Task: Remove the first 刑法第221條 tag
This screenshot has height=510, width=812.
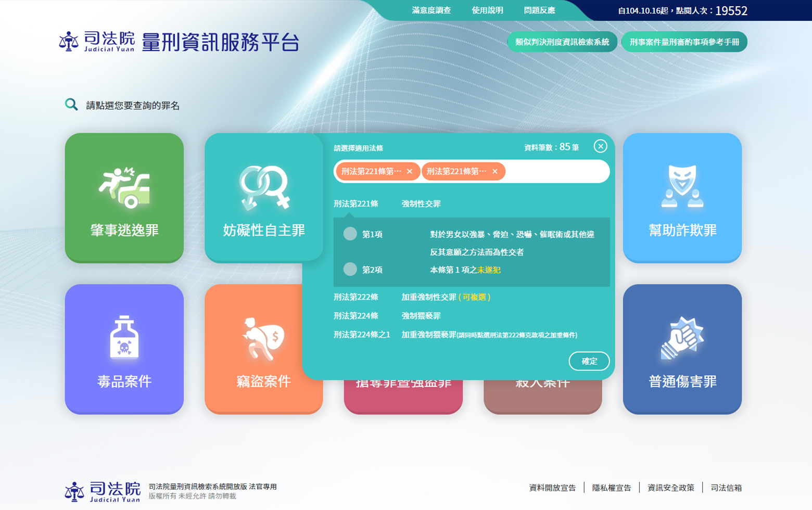Action: pyautogui.click(x=410, y=171)
